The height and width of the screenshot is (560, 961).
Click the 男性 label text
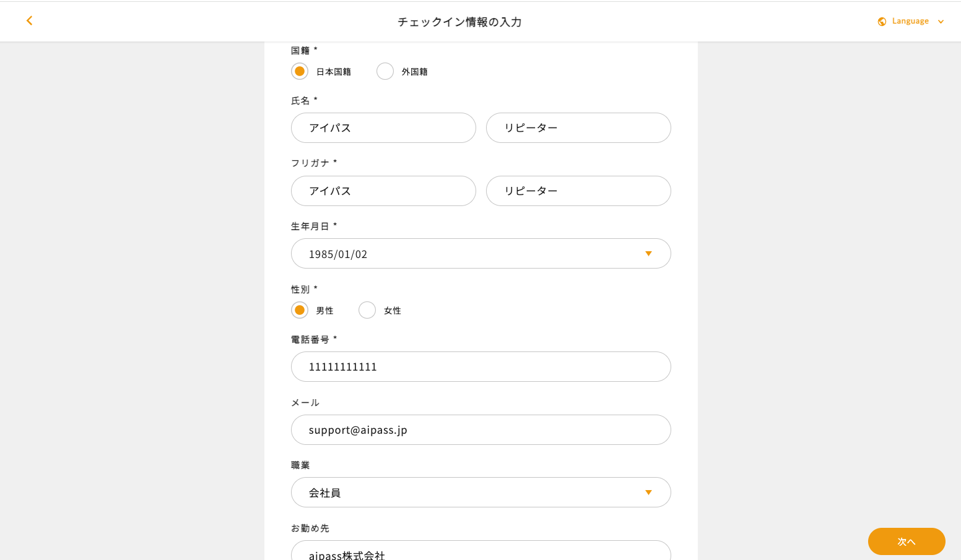[x=325, y=311]
